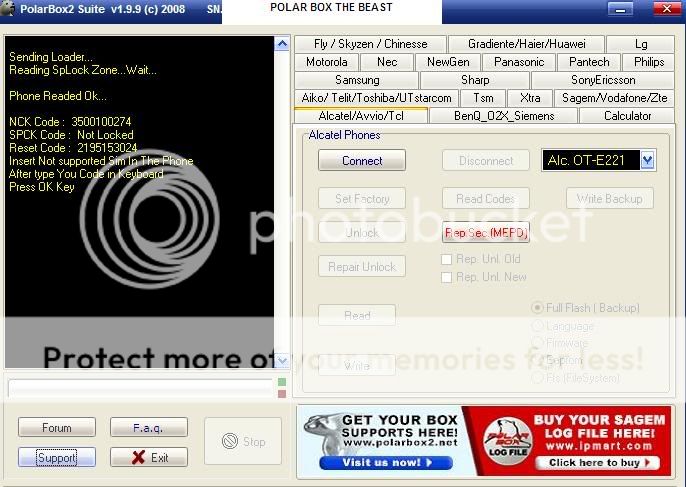This screenshot has height=487, width=686.
Task: Click the Disconnect button
Action: tap(486, 161)
